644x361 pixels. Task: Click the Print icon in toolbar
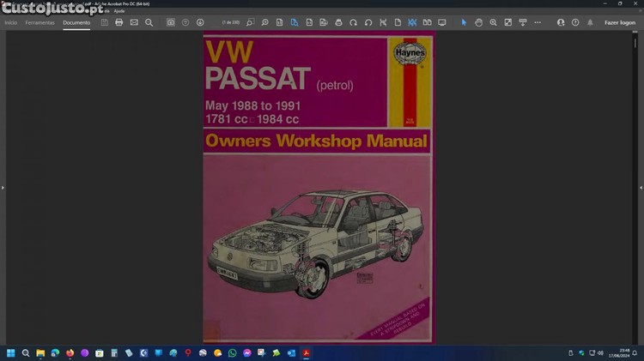pos(119,22)
